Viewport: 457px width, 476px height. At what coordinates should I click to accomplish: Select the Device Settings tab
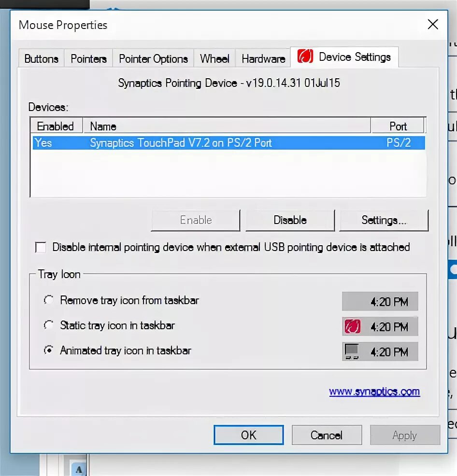pyautogui.click(x=344, y=57)
